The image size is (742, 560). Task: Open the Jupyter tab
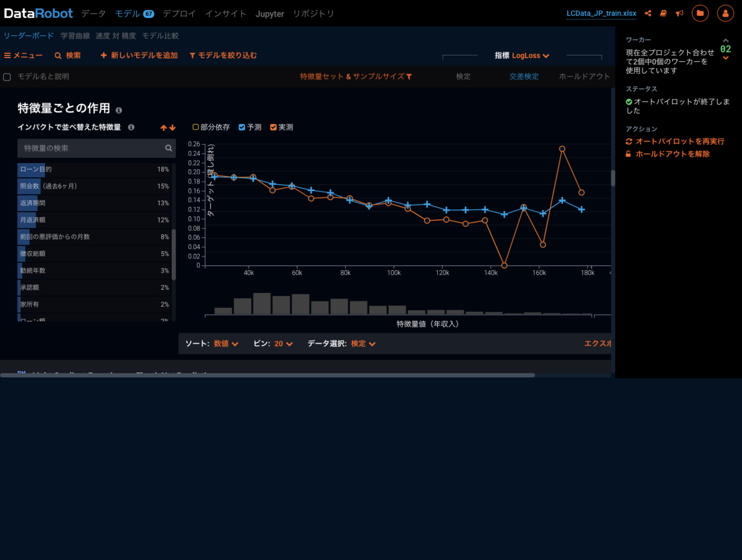tap(270, 13)
